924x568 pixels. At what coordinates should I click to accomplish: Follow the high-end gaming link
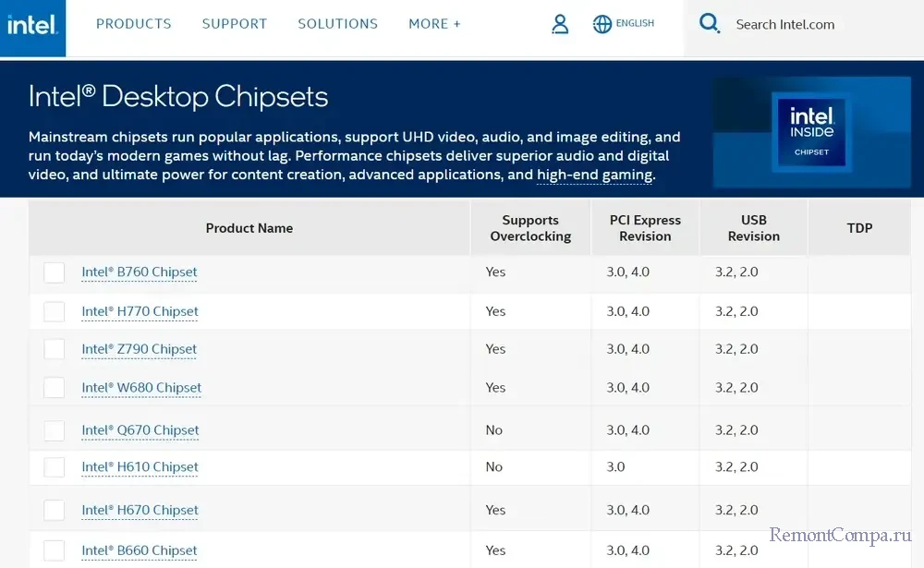[595, 175]
